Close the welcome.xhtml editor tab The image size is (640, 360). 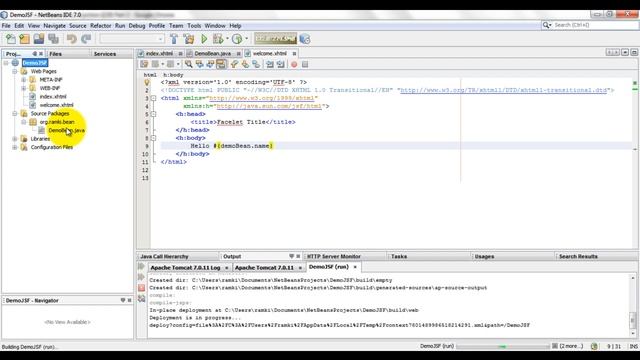[x=294, y=53]
